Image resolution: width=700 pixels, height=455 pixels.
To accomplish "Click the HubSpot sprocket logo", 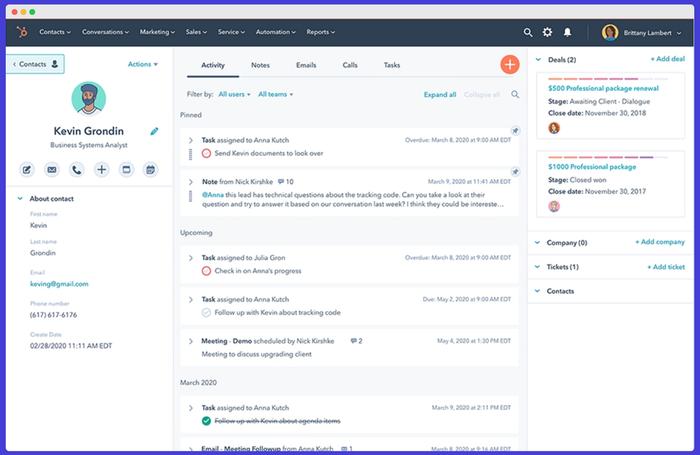I will [21, 32].
